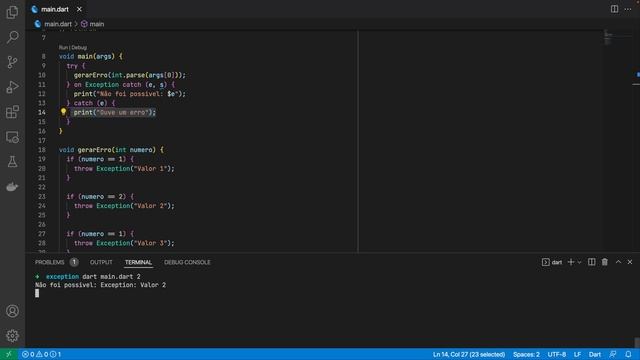The image size is (640, 360).
Task: Click throw Exception("Valor 2") line
Action: (x=124, y=206)
